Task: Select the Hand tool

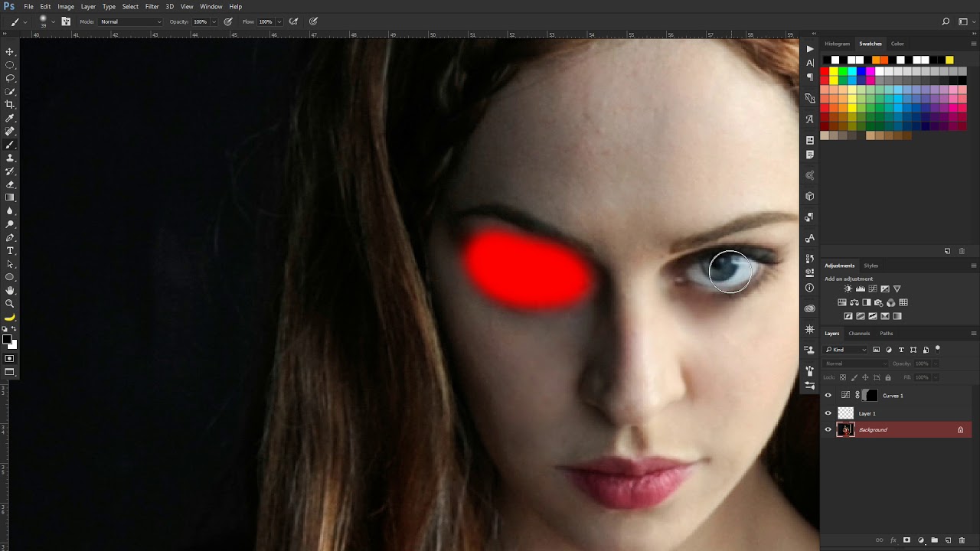Action: [10, 290]
